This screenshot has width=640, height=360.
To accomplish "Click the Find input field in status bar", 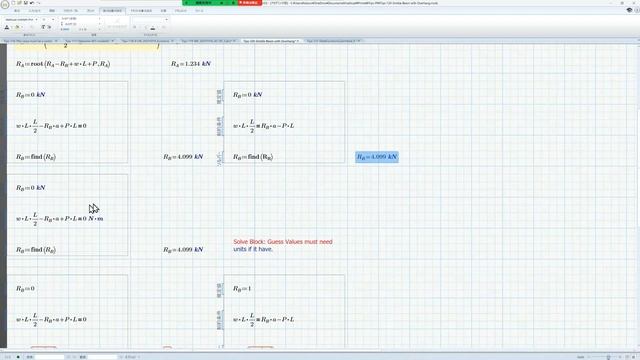I will pos(49,357).
